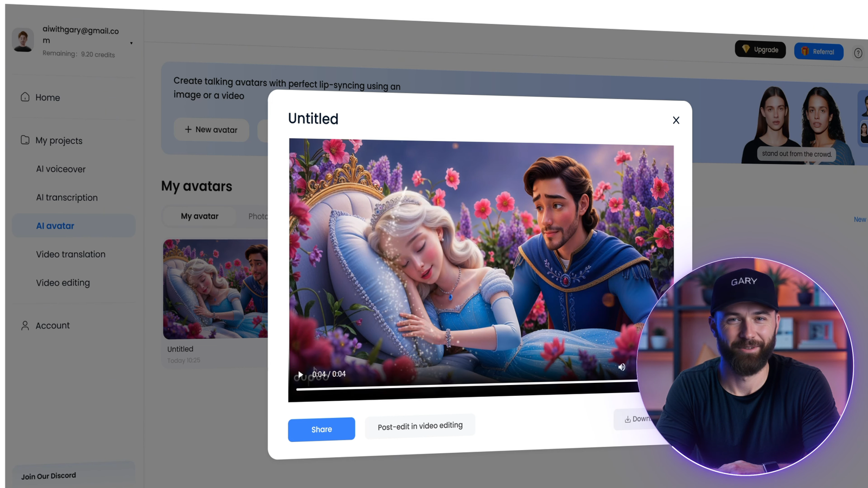868x488 pixels.
Task: Click Post-edit in video editing
Action: 420,426
